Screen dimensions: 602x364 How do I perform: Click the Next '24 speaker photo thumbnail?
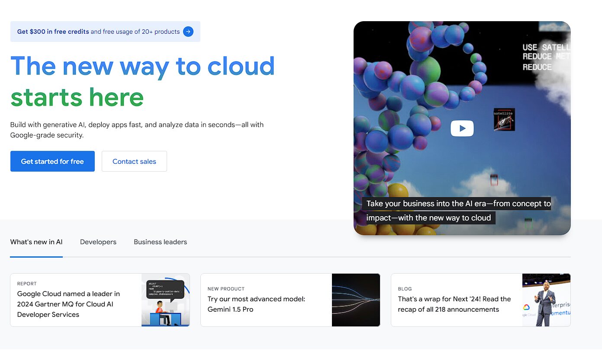(x=546, y=300)
